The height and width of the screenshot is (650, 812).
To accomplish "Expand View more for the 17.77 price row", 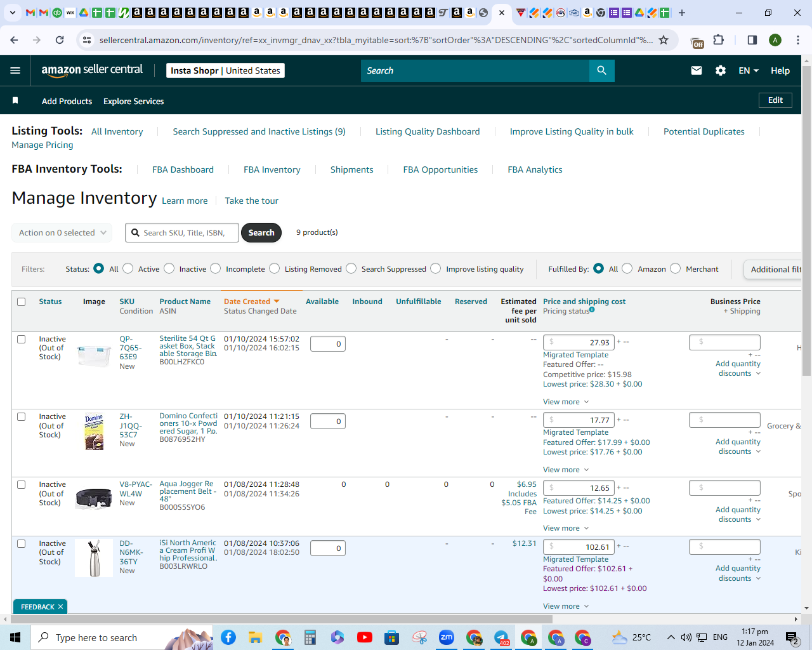I will point(566,470).
